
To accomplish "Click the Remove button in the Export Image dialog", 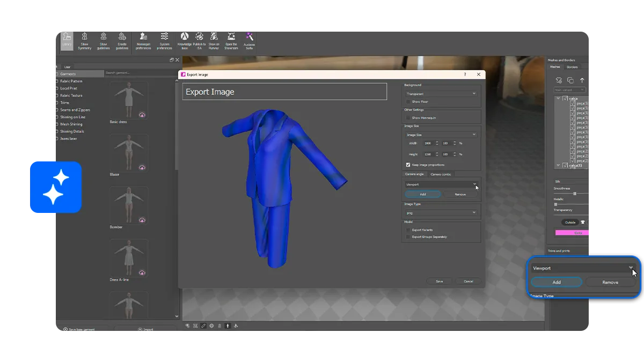I will tap(460, 194).
